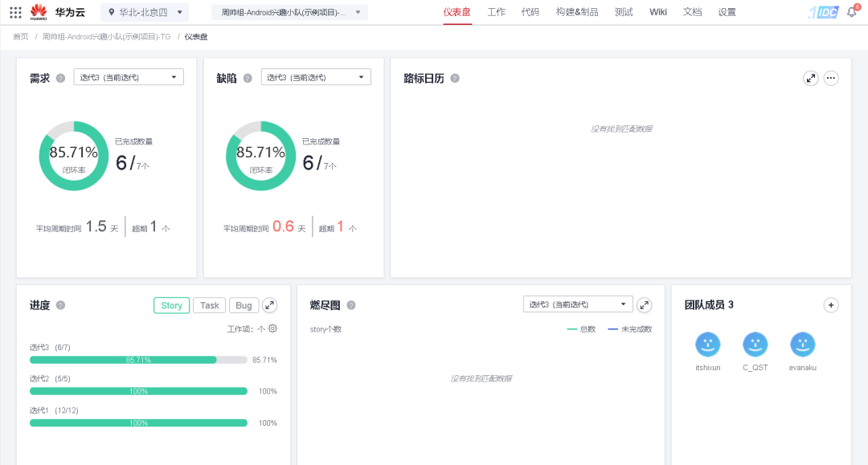Click overdue count 1 in 需求 panel
The height and width of the screenshot is (465, 868).
(154, 226)
